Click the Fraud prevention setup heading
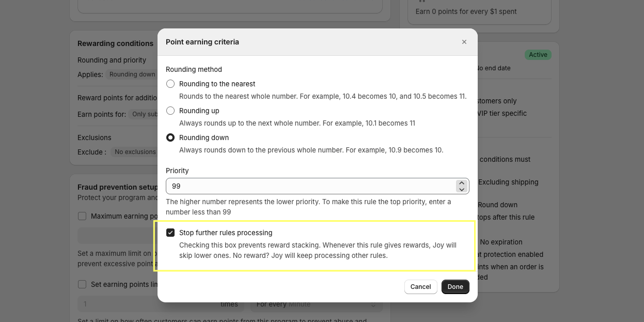Image resolution: width=644 pixels, height=322 pixels. [118, 187]
